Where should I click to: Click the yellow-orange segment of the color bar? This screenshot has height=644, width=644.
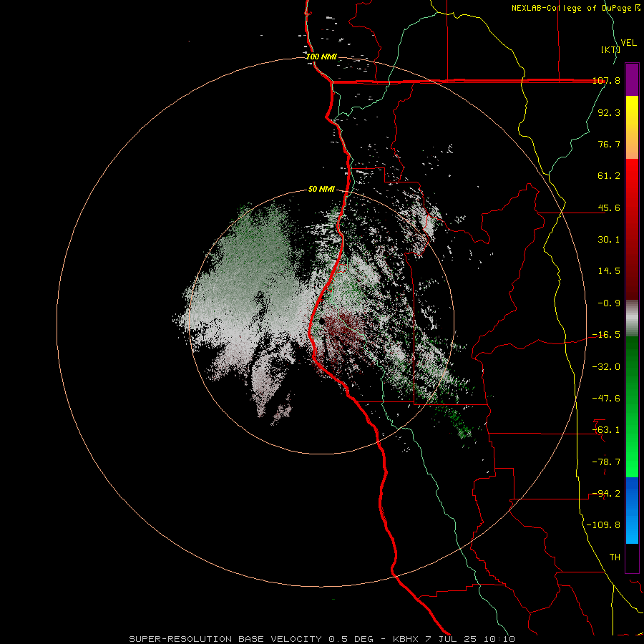[632, 127]
